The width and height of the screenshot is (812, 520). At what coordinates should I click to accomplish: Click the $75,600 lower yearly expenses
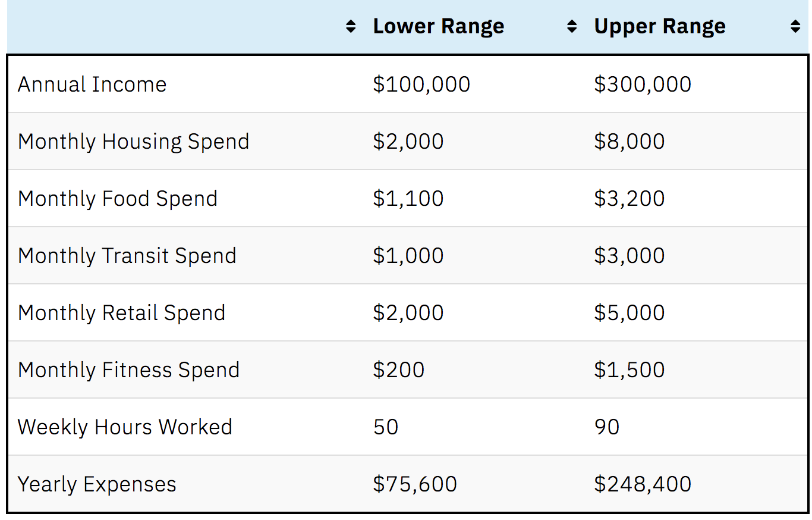[x=415, y=484]
